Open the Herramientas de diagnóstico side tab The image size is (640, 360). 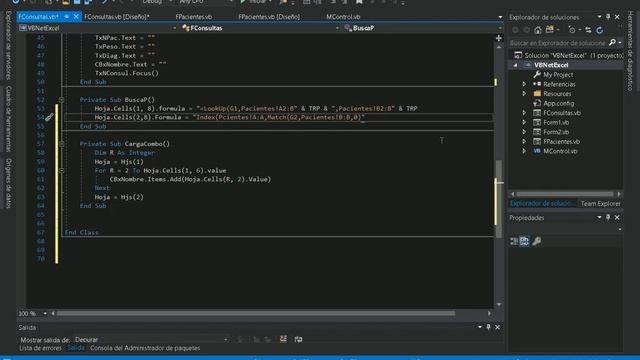[631, 51]
